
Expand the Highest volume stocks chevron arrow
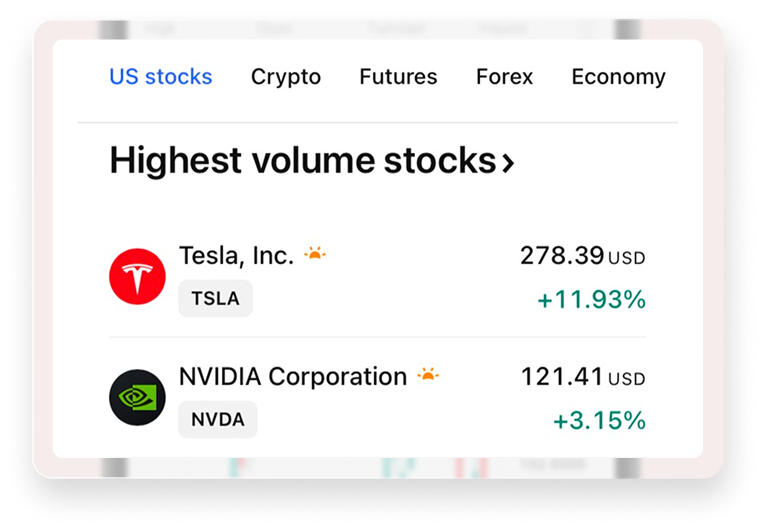pos(508,162)
